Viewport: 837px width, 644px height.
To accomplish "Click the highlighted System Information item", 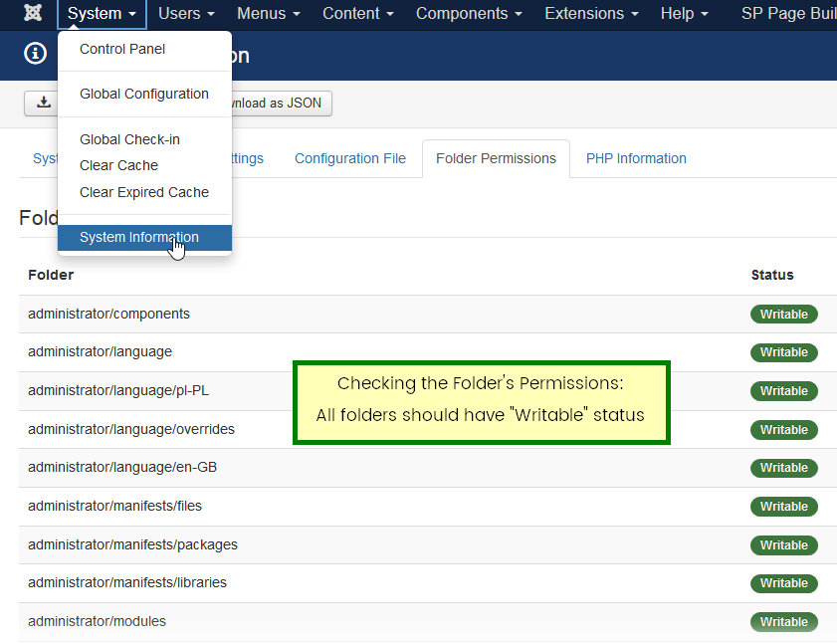I will [x=139, y=237].
